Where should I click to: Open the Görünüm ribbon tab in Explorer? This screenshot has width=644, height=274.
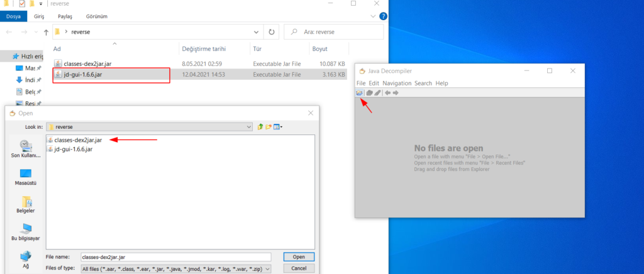tap(96, 16)
